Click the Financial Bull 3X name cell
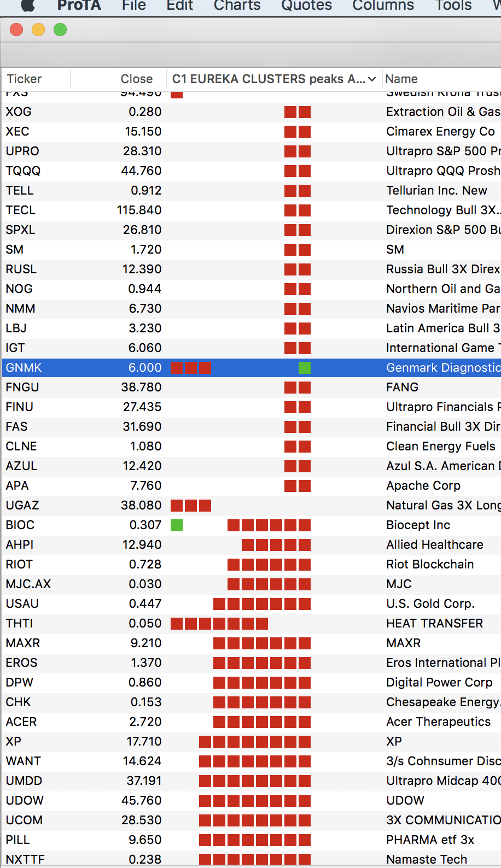Viewport: 501px width, 868px height. click(443, 426)
